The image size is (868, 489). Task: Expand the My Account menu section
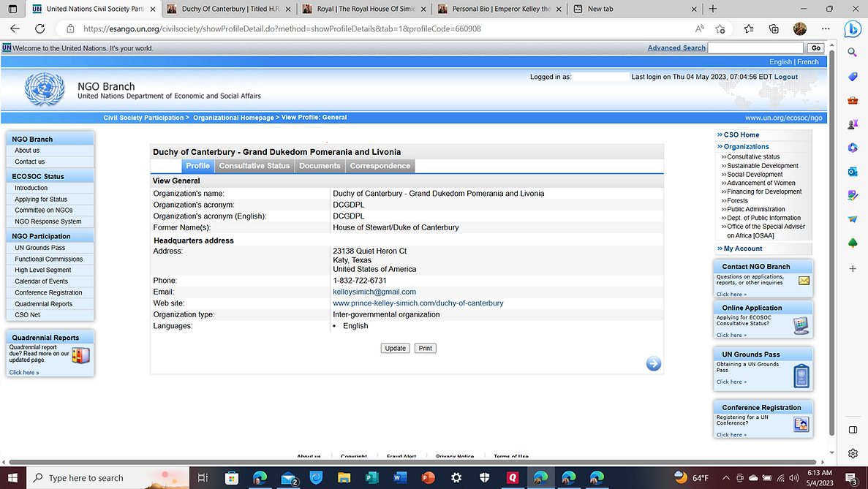742,249
